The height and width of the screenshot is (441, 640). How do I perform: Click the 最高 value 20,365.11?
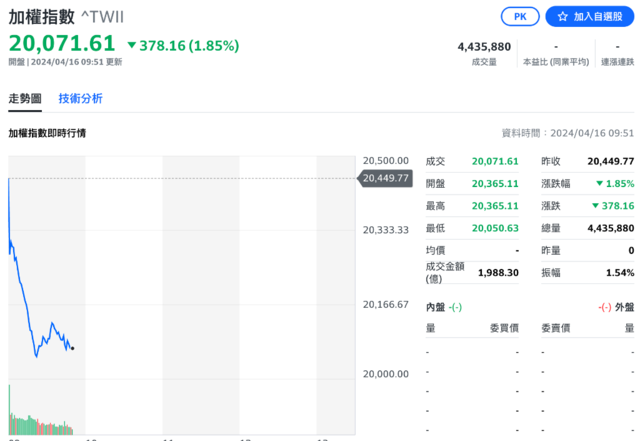(495, 206)
